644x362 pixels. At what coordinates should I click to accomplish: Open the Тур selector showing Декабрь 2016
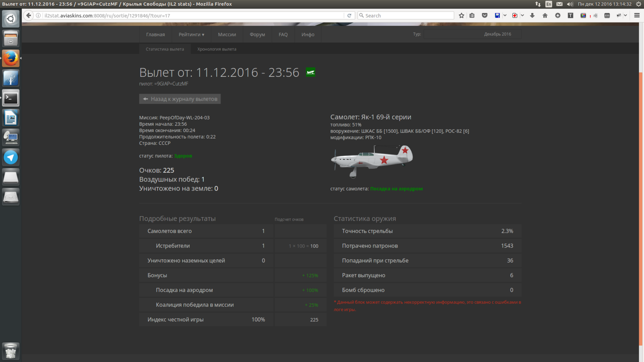tap(472, 34)
